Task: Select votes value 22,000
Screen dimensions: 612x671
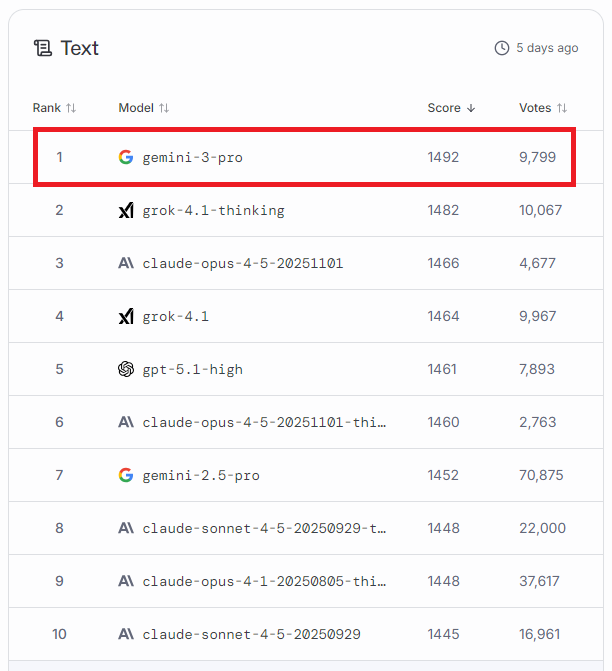Action: coord(543,528)
